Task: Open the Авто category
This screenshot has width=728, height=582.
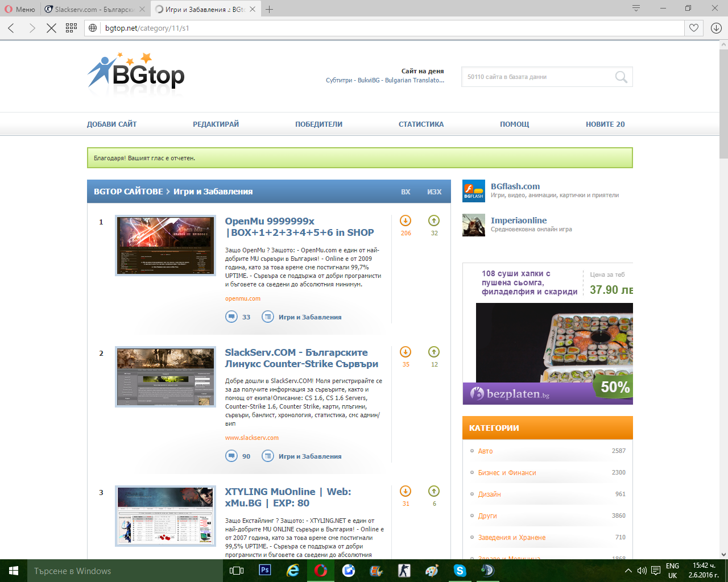Action: 486,451
